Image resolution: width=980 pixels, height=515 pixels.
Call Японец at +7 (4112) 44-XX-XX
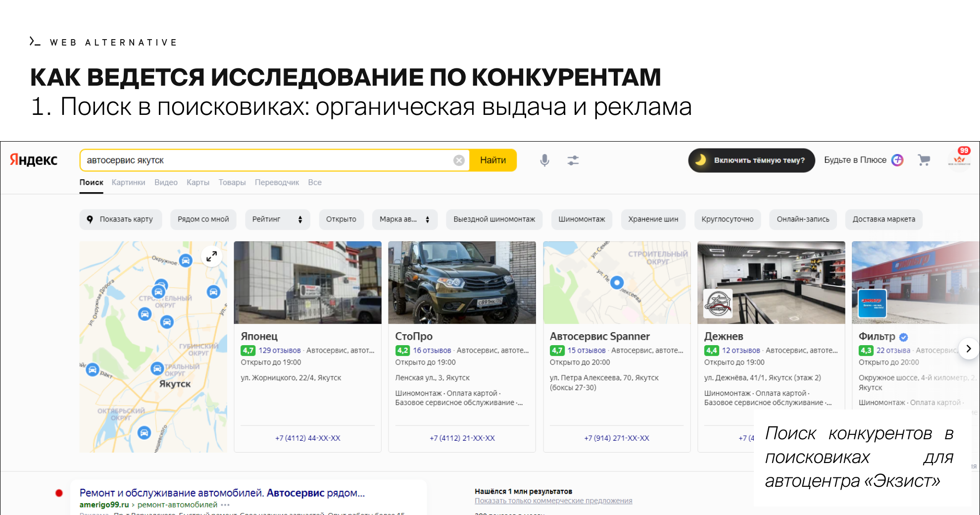[308, 438]
